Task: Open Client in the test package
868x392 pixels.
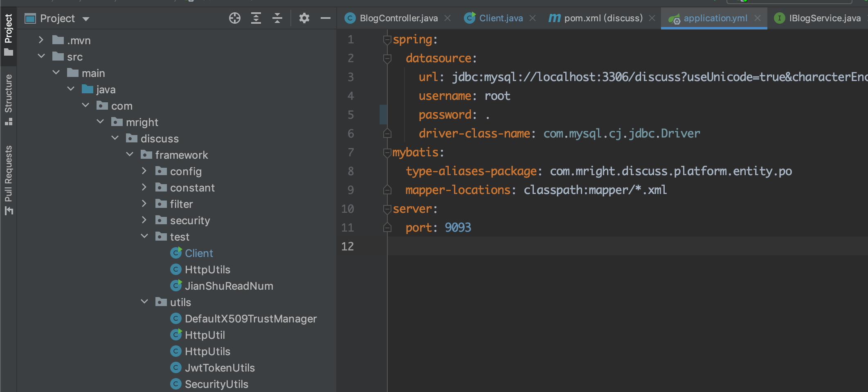Action: pyautogui.click(x=199, y=253)
